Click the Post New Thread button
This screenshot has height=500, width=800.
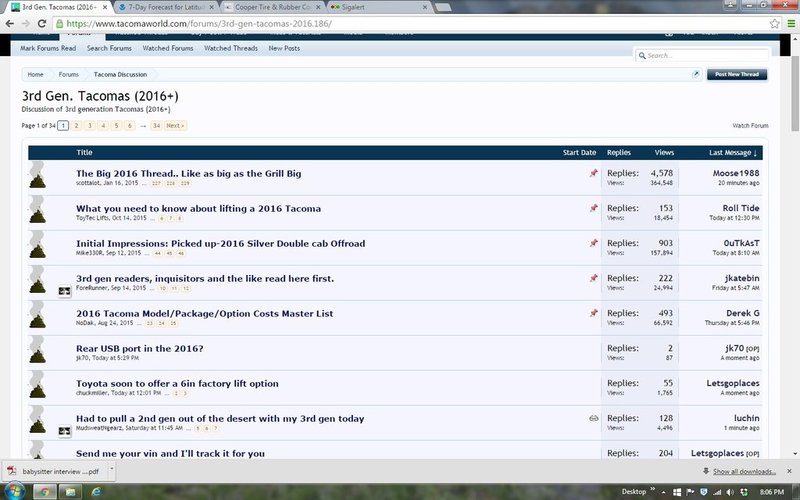737,74
